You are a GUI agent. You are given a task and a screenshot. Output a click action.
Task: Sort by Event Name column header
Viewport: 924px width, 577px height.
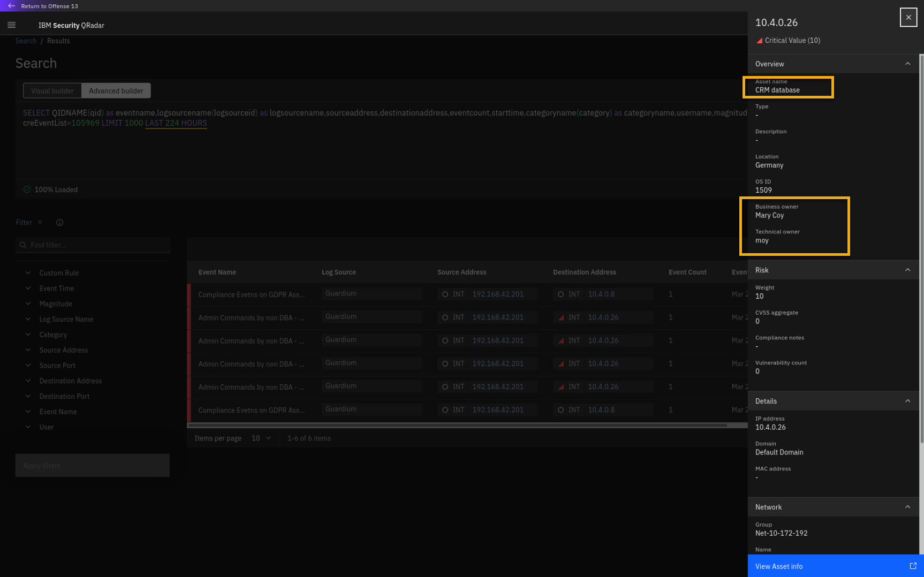pos(217,272)
